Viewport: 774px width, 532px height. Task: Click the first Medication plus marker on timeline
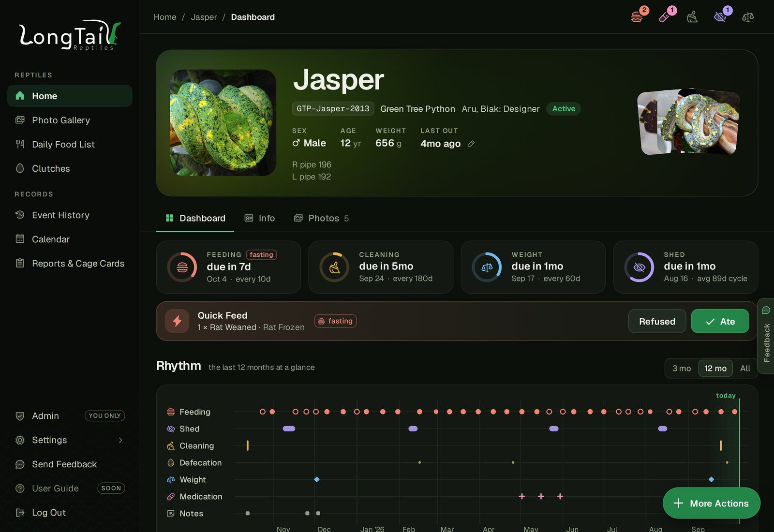(522, 496)
